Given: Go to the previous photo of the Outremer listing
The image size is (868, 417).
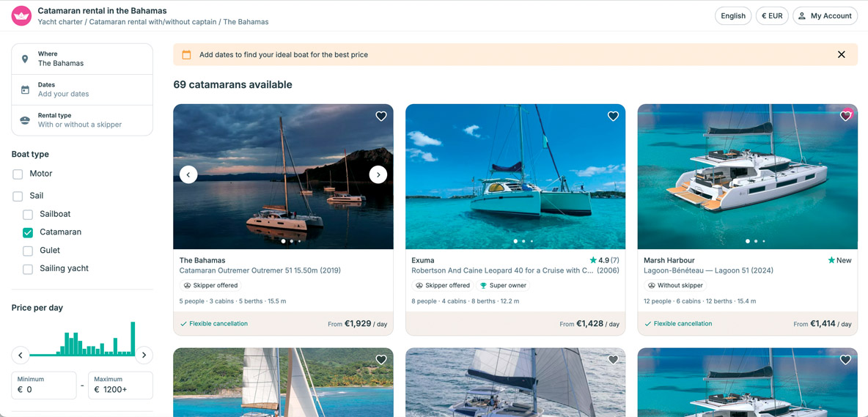Looking at the screenshot, I should click(188, 174).
